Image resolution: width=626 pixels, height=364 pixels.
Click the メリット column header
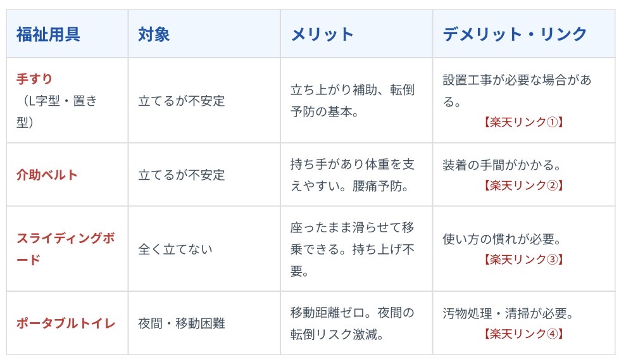pyautogui.click(x=322, y=34)
